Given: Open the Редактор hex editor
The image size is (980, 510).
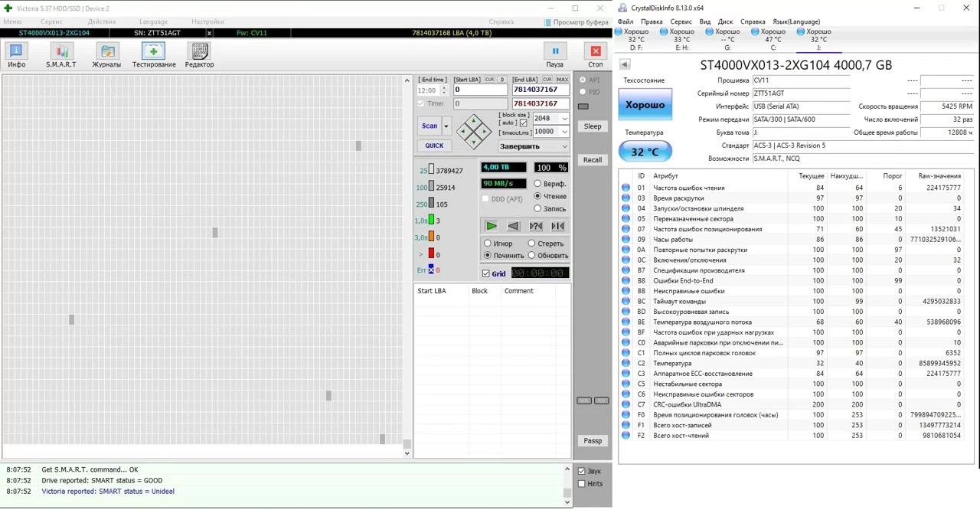Looking at the screenshot, I should [x=199, y=55].
